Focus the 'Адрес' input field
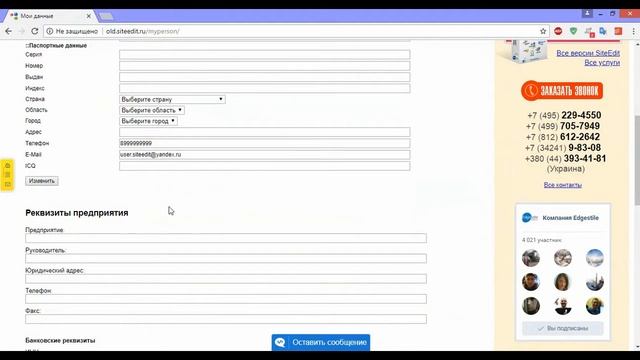The height and width of the screenshot is (360, 640). click(264, 132)
